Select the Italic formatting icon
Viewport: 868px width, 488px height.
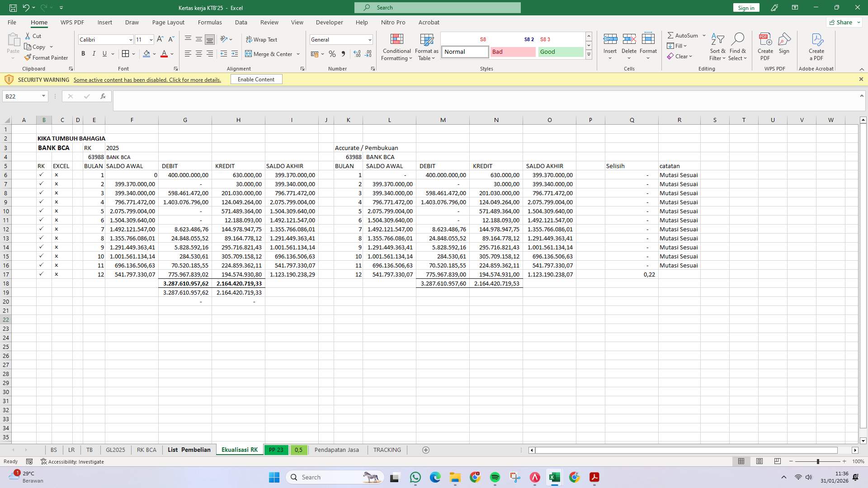click(94, 54)
